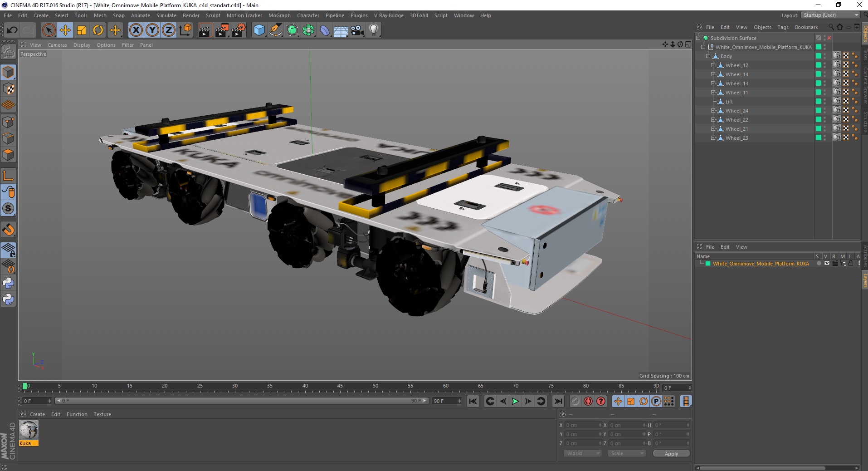Toggle coordinate system icon
This screenshot has width=868, height=471.
[x=185, y=30]
